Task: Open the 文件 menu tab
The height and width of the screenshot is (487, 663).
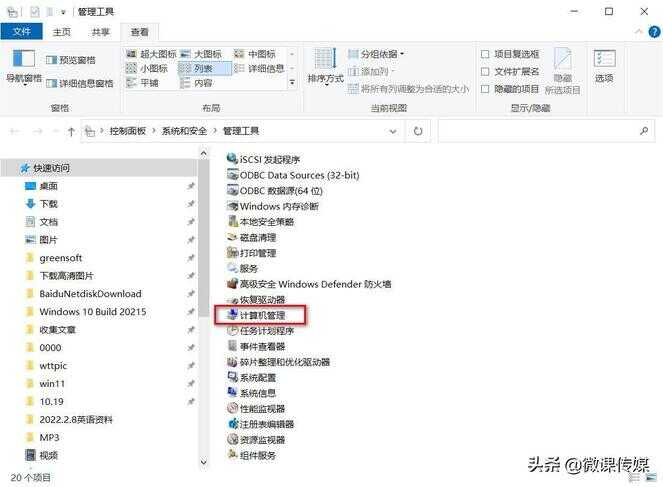Action: point(22,32)
